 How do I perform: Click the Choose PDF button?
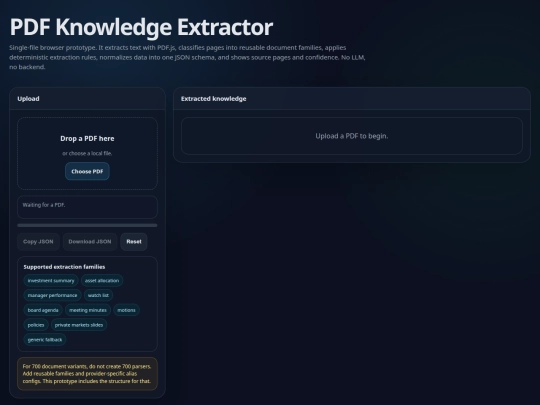87,171
